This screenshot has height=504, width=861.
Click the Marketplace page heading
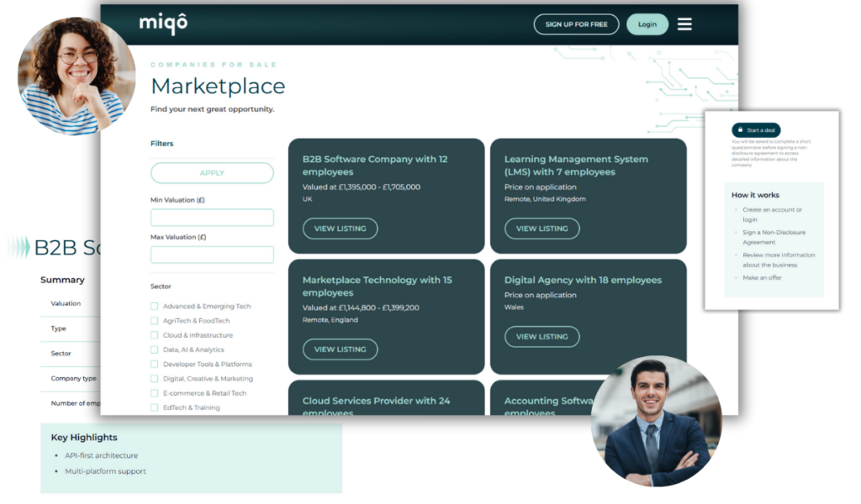[x=218, y=87]
